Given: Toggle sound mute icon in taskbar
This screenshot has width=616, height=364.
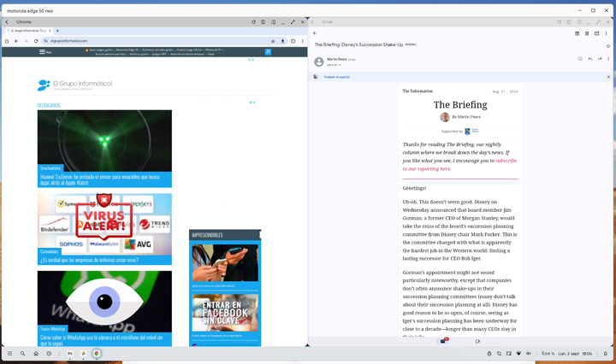Looking at the screenshot, I should pos(529,354).
